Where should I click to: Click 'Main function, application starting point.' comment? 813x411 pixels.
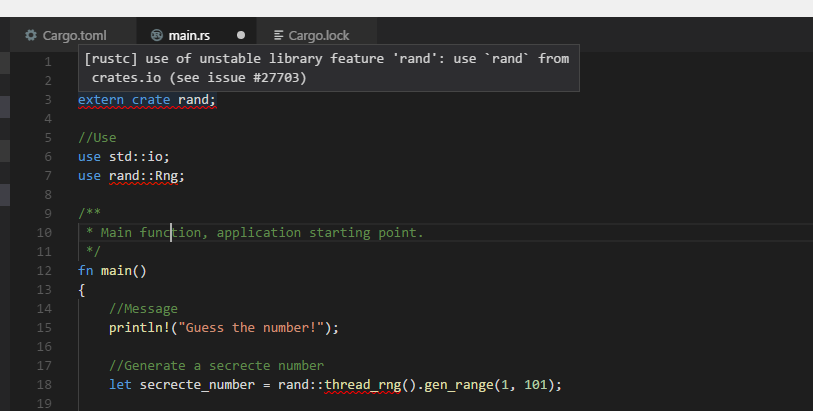pos(262,233)
